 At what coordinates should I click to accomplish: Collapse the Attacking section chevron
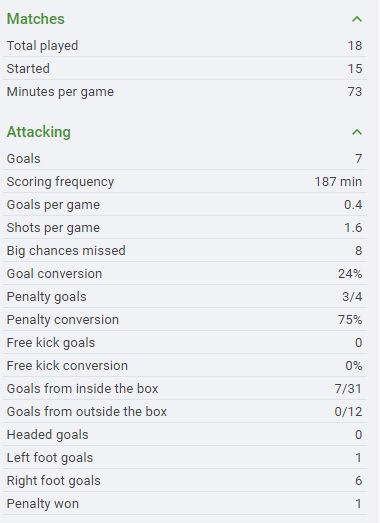357,132
